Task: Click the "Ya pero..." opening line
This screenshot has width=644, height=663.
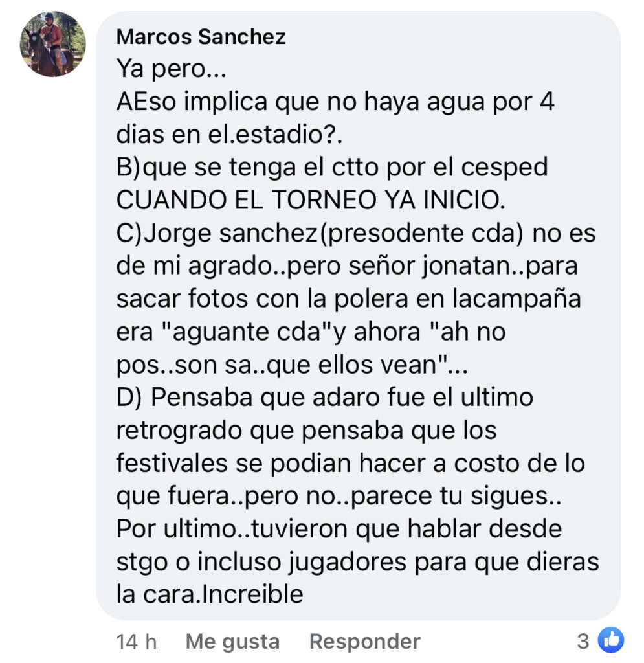Action: coord(171,69)
